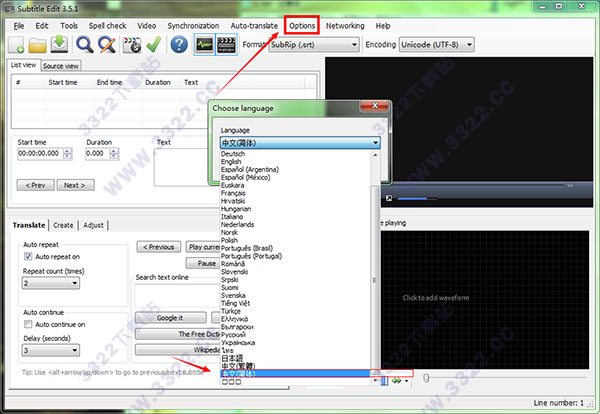Open Visual sync clapperboard icon
Screen dimensions: 600x414
pyautogui.click(x=132, y=45)
